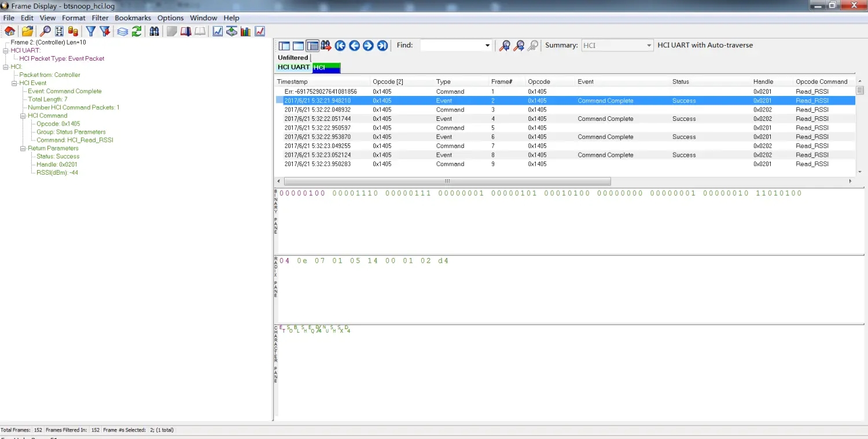The image size is (868, 439).
Task: Click the binoculars icon in main toolbar
Action: click(x=154, y=31)
